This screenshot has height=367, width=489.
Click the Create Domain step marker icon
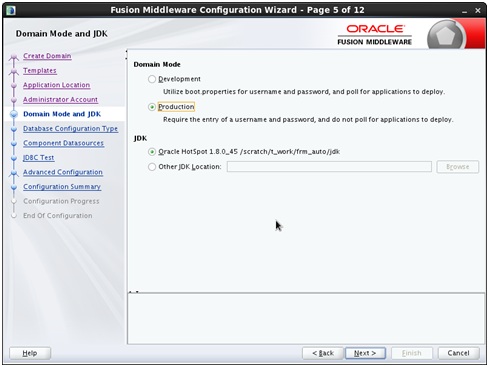click(14, 57)
